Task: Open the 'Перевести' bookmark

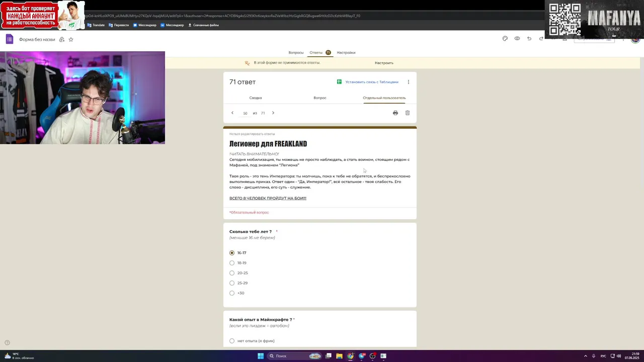Action: [x=119, y=25]
